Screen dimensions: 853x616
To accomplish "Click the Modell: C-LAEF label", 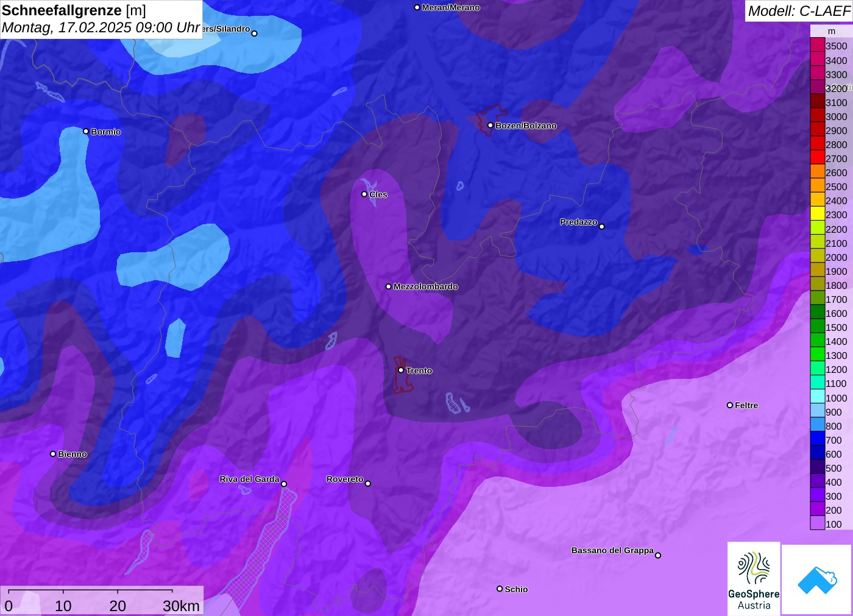I will pos(799,11).
